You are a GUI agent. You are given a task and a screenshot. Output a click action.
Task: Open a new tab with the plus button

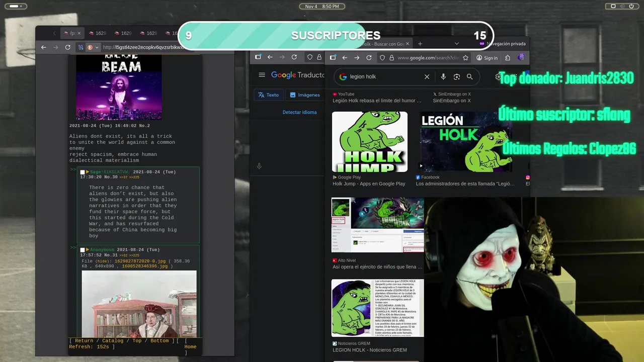click(x=420, y=44)
